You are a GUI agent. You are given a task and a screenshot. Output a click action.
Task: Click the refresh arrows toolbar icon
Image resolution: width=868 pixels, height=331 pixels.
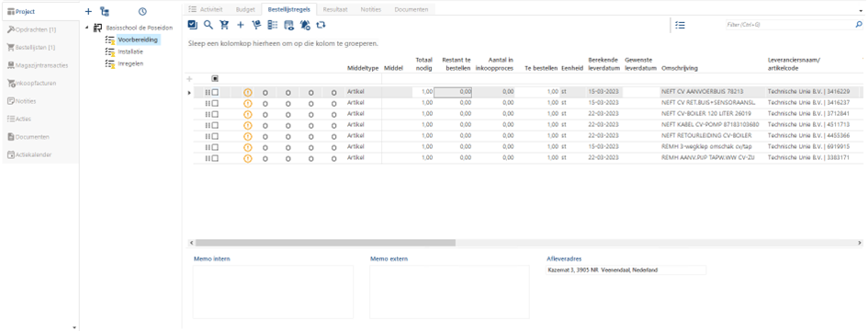tap(321, 25)
